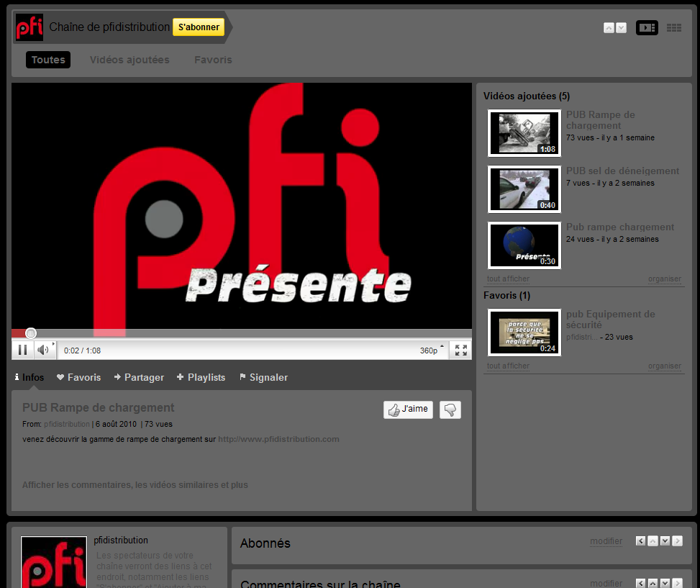Click the thumbs-down dislike button

[450, 410]
